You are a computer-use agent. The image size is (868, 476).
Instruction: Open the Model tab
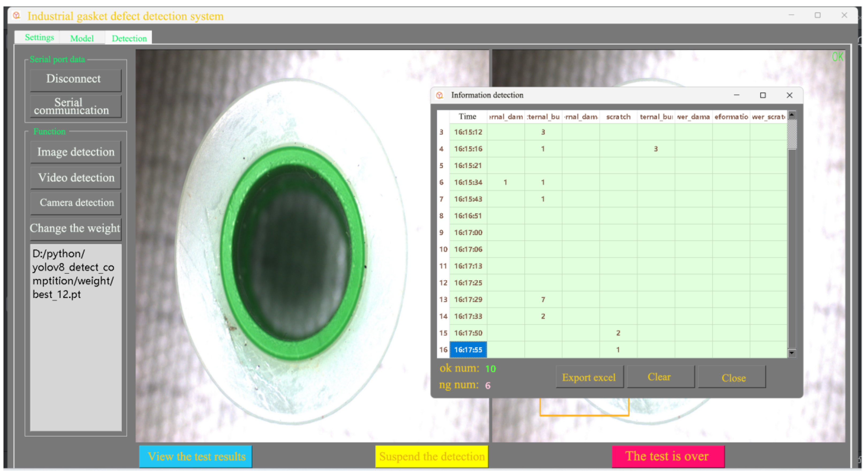(x=82, y=38)
